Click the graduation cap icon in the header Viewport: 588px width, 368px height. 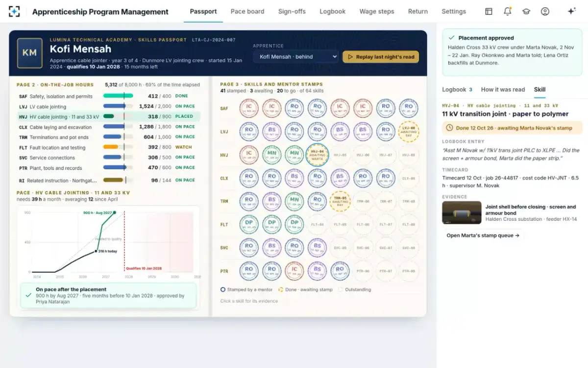coord(526,11)
